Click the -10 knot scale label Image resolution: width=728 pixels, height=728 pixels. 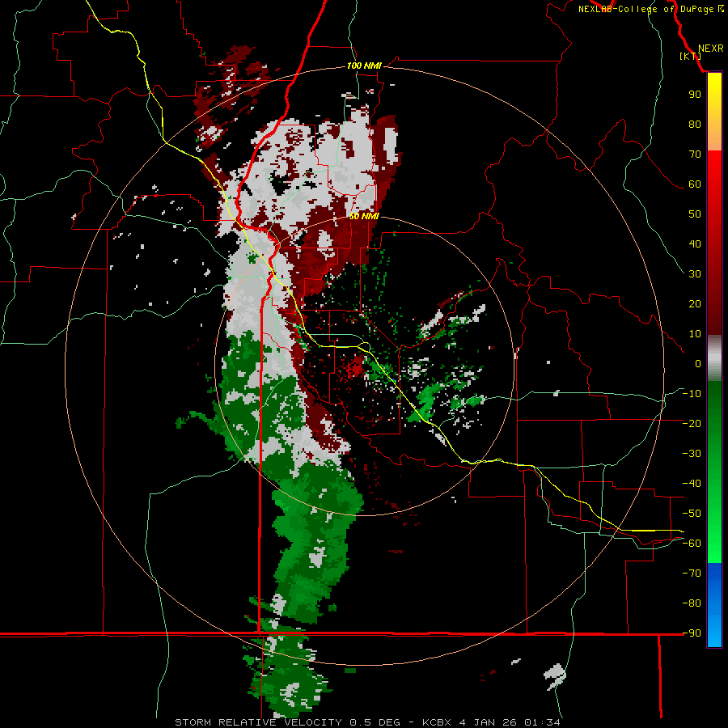692,394
